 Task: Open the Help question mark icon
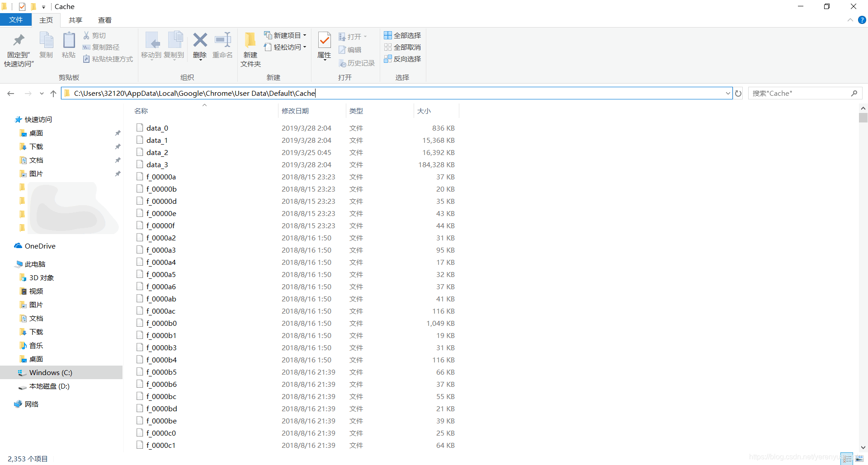pyautogui.click(x=862, y=20)
